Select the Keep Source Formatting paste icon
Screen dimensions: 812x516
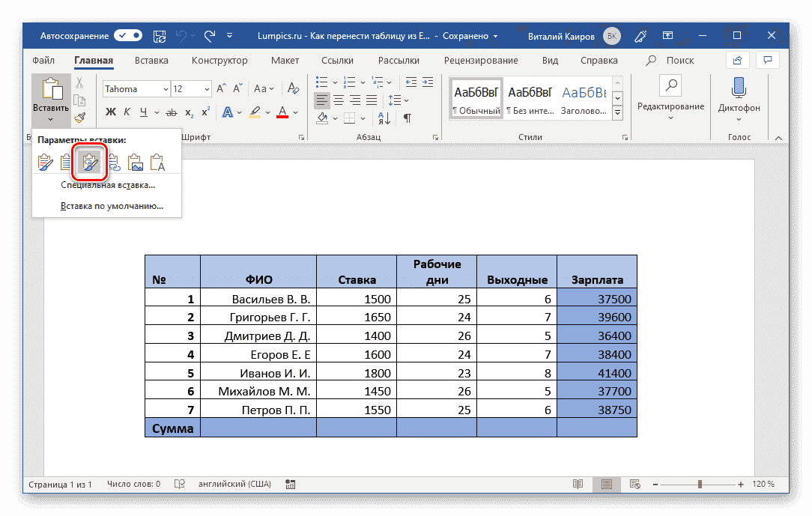pyautogui.click(x=45, y=163)
